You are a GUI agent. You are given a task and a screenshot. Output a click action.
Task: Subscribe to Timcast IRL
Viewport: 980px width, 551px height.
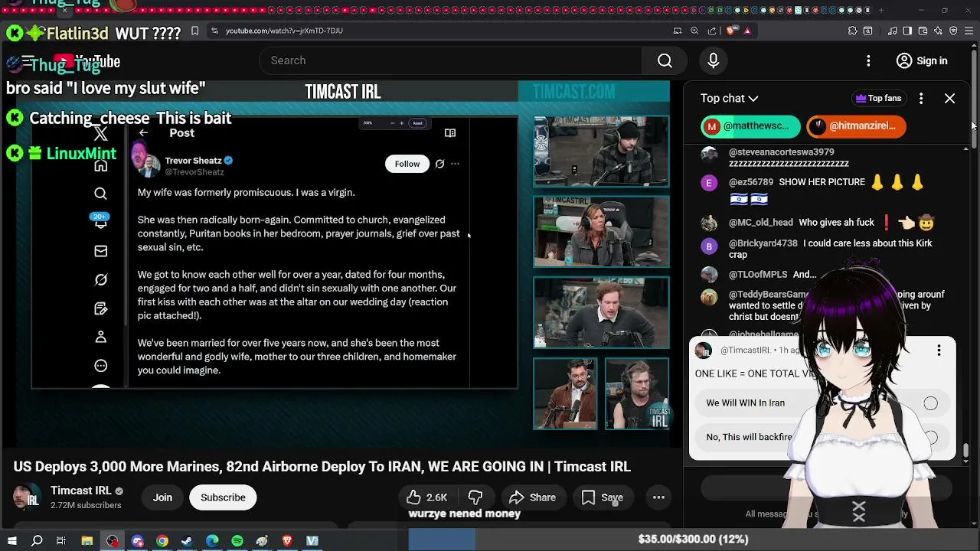(223, 497)
